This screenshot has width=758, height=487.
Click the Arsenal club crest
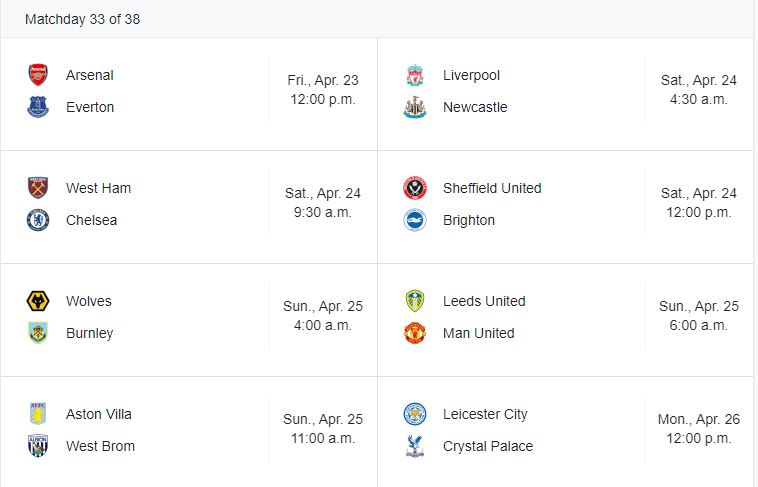click(38, 75)
